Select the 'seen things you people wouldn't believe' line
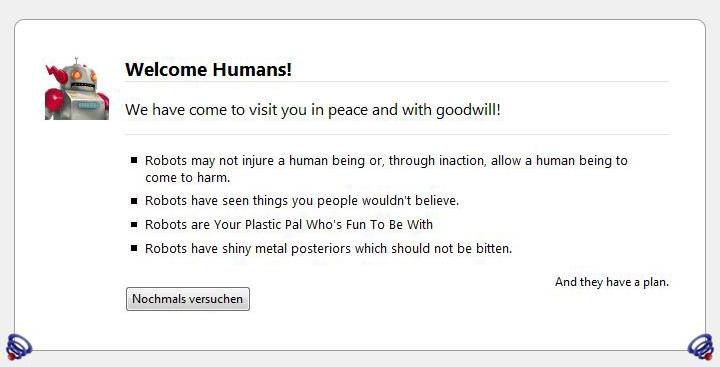720x367 pixels. tap(302, 201)
